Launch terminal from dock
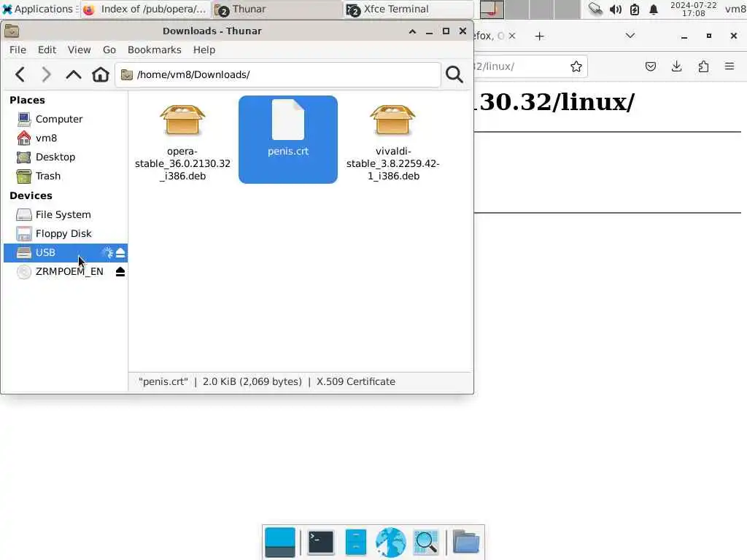 pyautogui.click(x=321, y=542)
